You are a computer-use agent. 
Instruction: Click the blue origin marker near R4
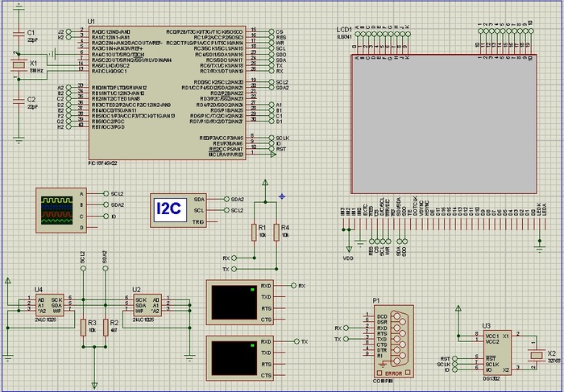(281, 196)
